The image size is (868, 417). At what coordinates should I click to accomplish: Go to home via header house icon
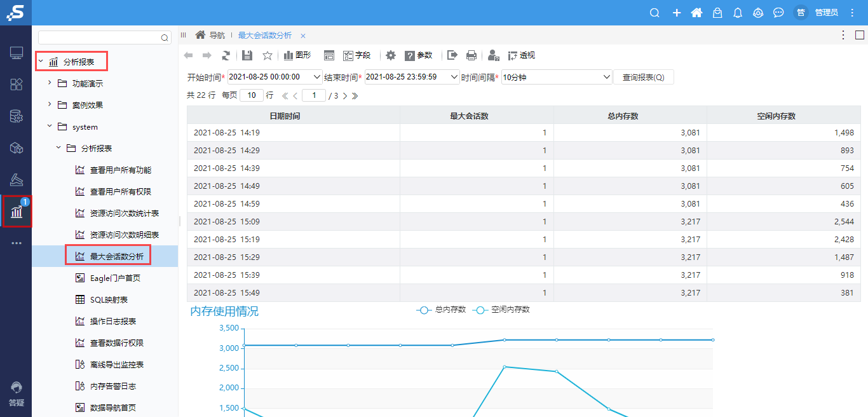click(x=696, y=13)
